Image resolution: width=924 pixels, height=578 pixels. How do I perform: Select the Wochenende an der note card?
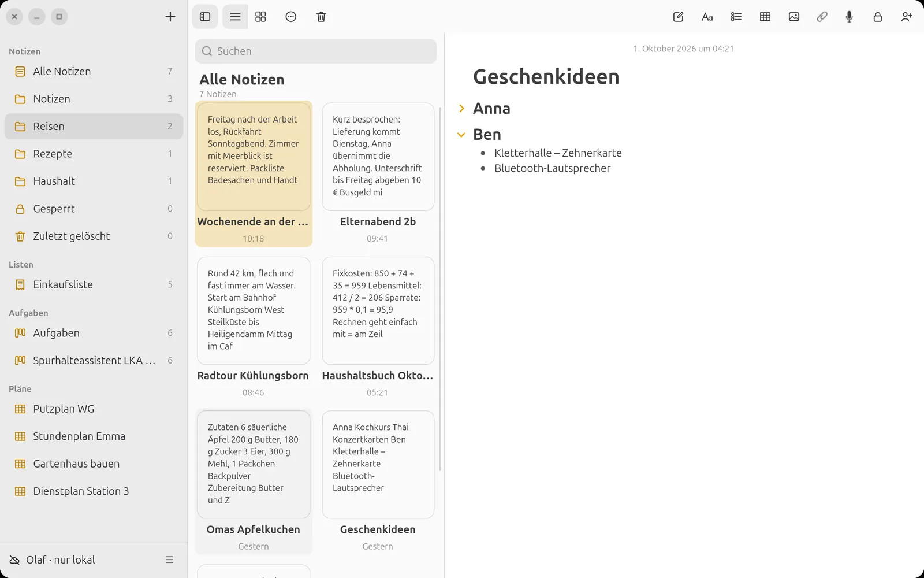(x=253, y=173)
